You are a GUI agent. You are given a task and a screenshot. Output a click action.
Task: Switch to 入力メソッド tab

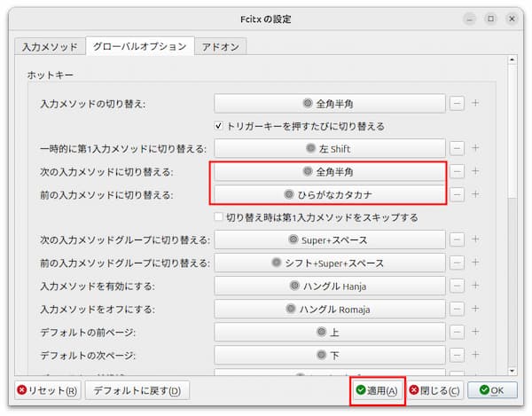click(x=50, y=46)
